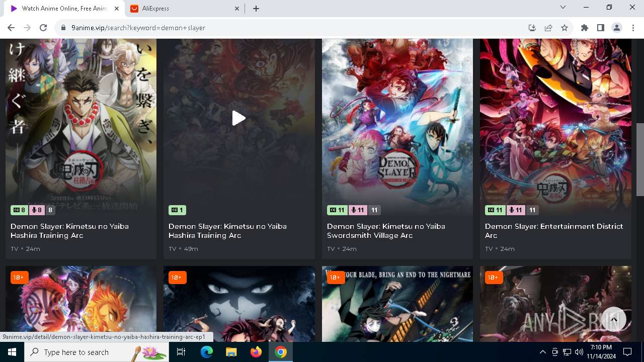
Task: Click the volume speaker tray icon
Action: tap(579, 352)
